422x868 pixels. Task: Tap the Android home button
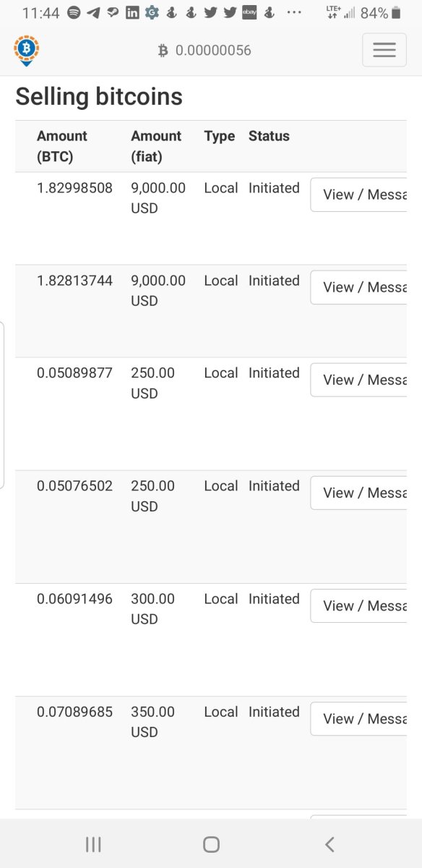point(211,843)
